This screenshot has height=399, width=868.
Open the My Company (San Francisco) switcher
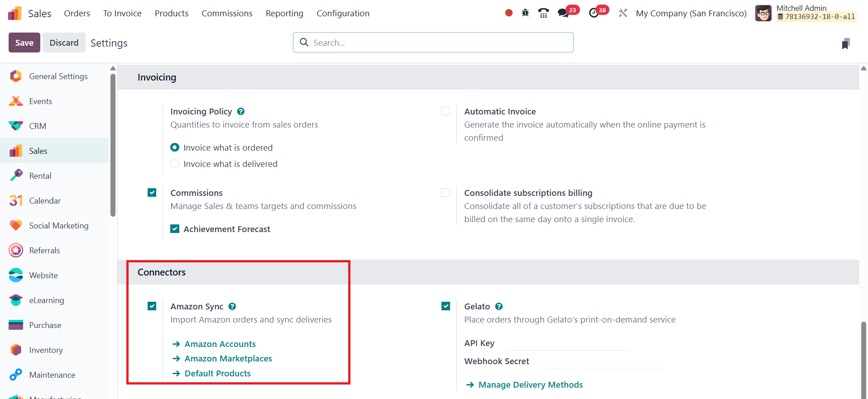click(x=691, y=14)
